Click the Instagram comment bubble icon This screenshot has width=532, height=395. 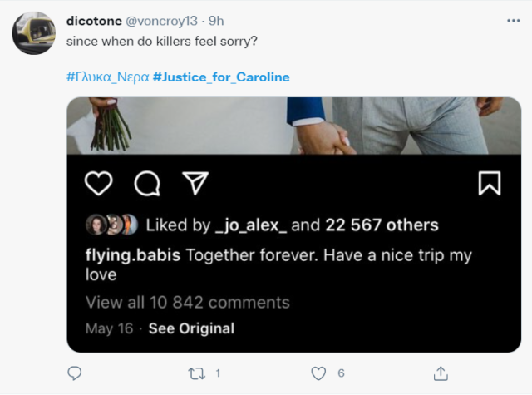147,183
